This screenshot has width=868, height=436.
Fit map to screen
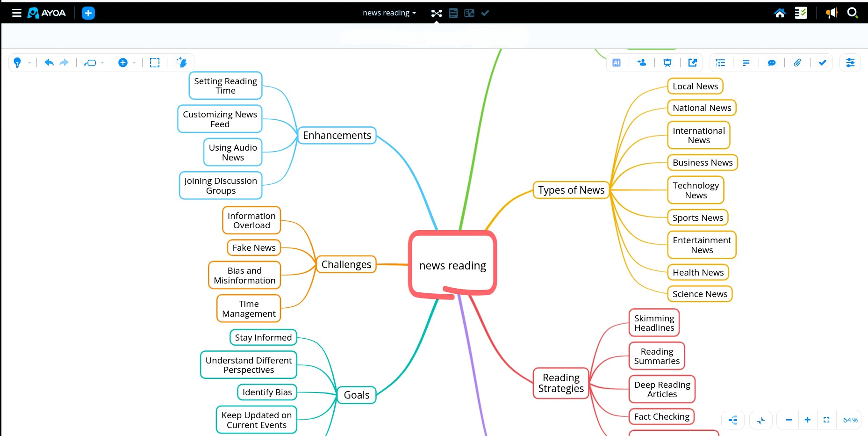826,420
